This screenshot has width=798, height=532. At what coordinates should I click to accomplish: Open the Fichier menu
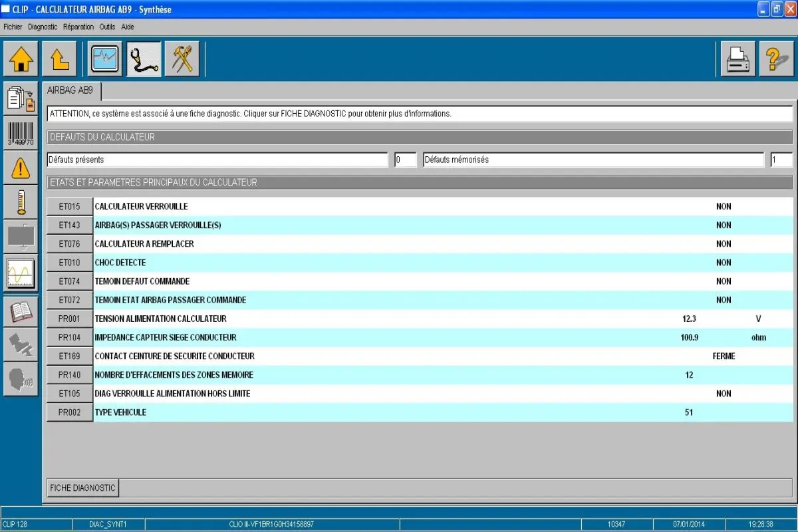pos(13,27)
